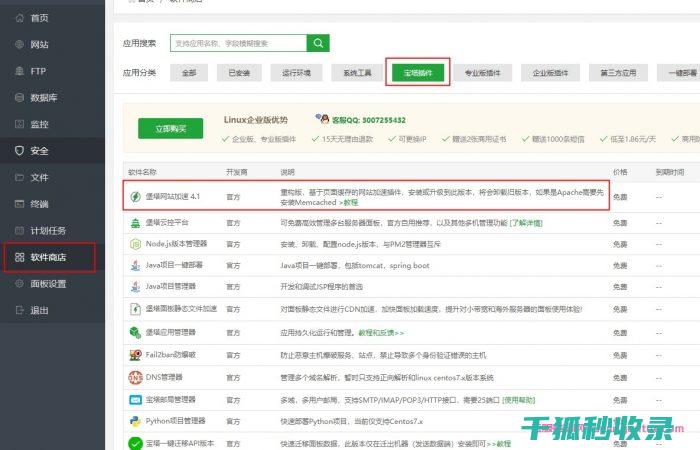The width and height of the screenshot is (700, 450).
Task: Click the 宝塔邮局管理器 mail icon
Action: 135,400
